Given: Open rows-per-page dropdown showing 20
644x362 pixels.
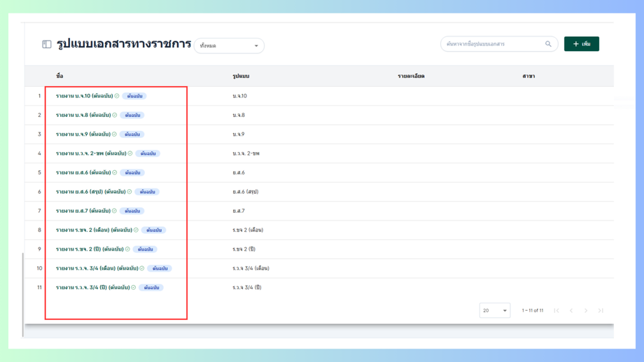Looking at the screenshot, I should [x=495, y=311].
